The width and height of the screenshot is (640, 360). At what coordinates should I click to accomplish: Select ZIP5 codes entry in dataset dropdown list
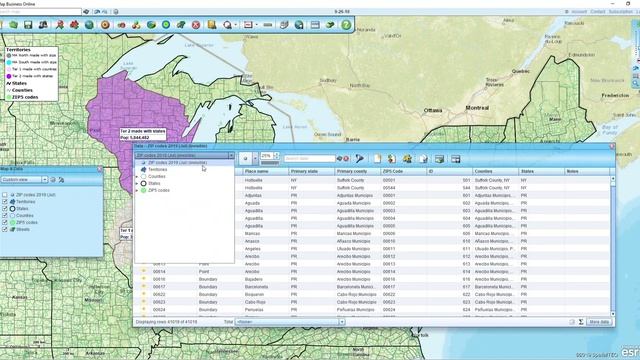pos(159,191)
